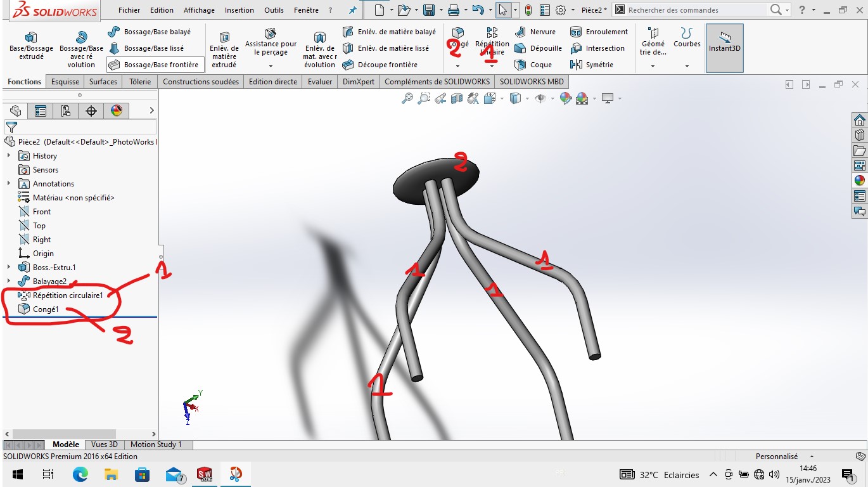Click Zoom to fit icon in viewport toolbar

click(x=407, y=98)
